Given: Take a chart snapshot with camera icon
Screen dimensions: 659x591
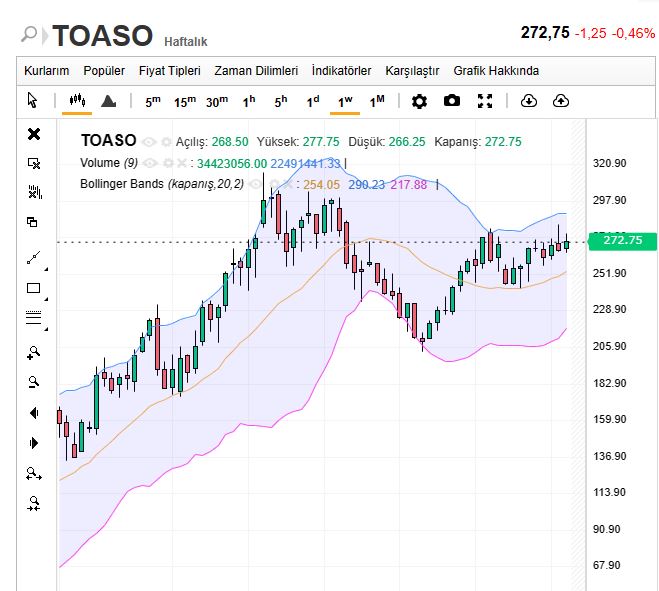Looking at the screenshot, I should [452, 101].
